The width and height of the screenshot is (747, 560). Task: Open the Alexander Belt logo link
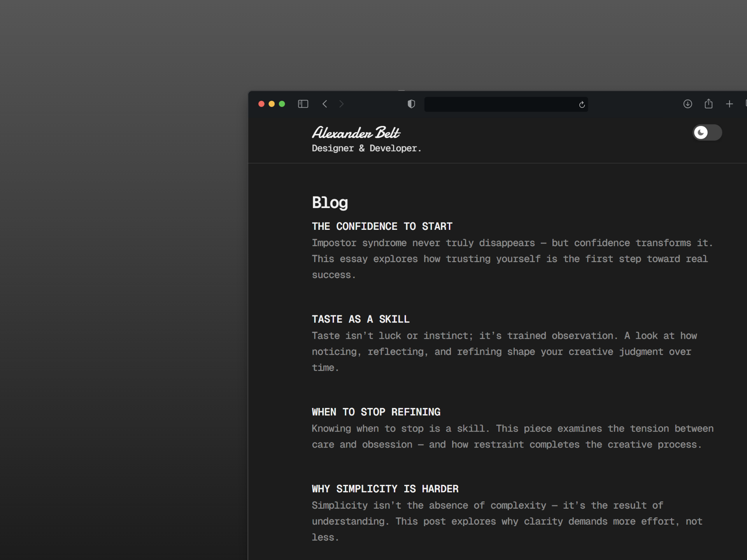click(x=356, y=133)
